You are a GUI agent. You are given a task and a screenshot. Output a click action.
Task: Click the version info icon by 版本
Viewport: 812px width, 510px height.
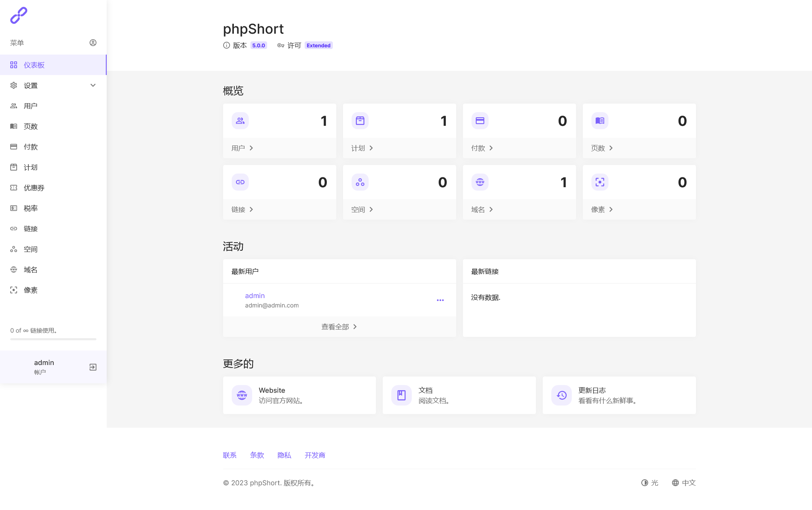point(227,45)
